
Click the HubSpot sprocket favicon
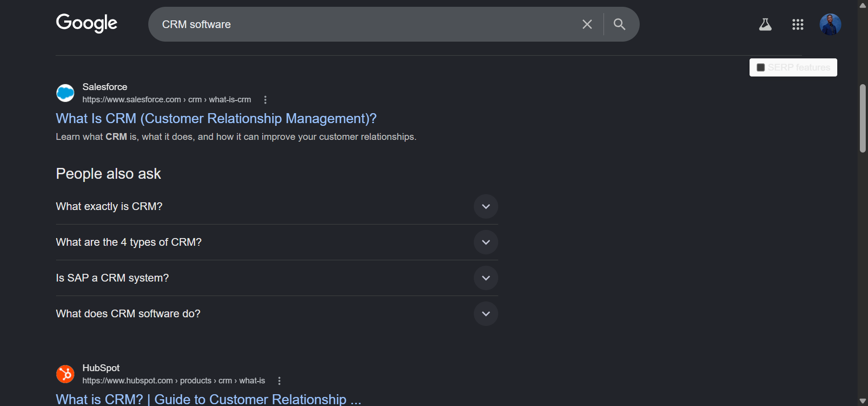tap(65, 374)
